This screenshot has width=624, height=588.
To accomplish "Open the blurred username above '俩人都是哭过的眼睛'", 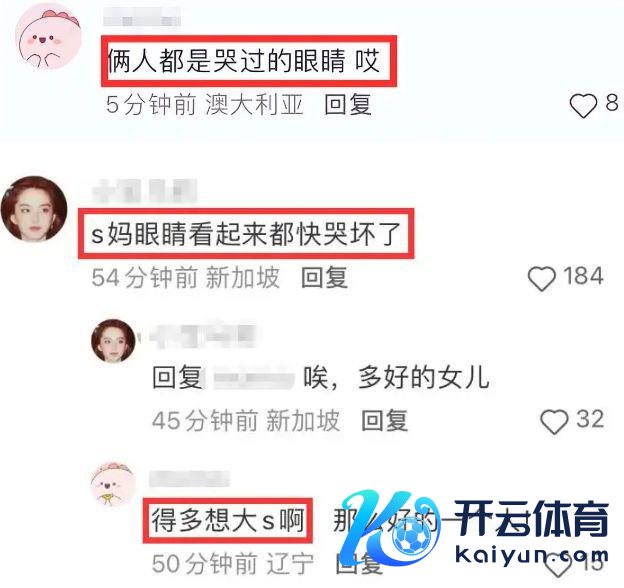I will 142,17.
